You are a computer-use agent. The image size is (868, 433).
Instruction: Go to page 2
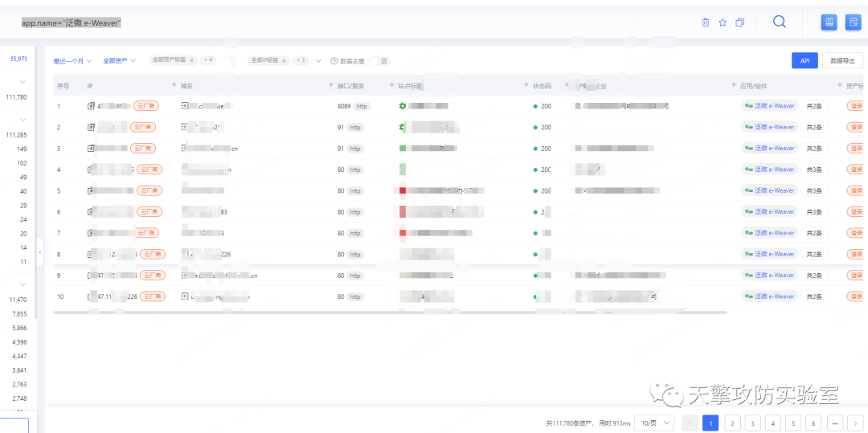pos(732,423)
